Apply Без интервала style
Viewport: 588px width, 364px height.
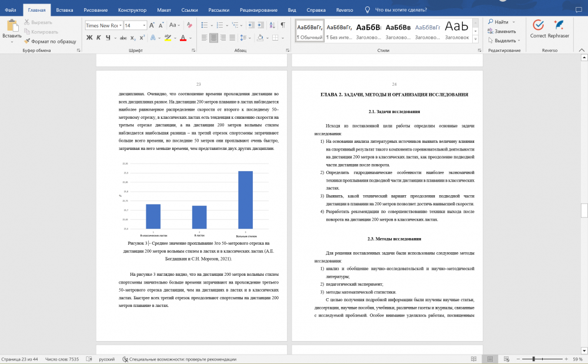(x=339, y=31)
